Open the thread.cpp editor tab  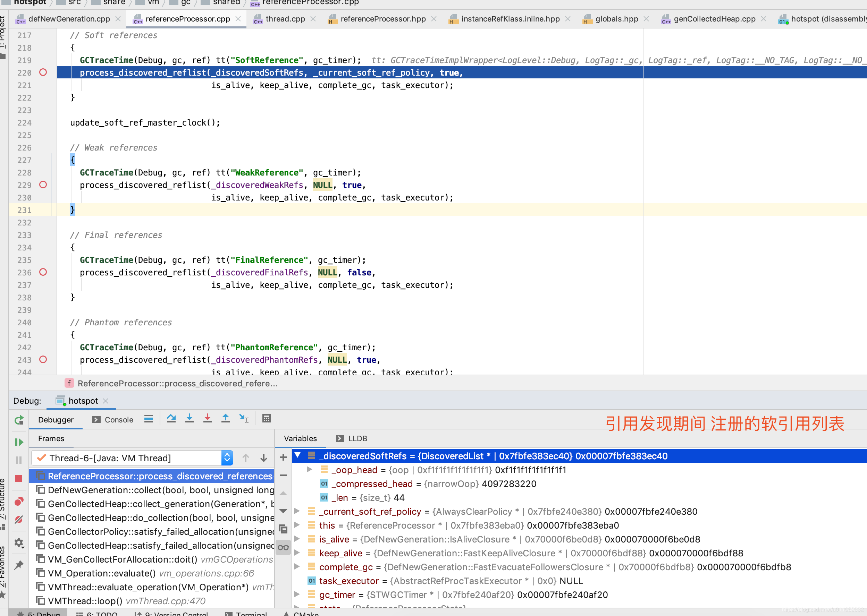pos(285,19)
